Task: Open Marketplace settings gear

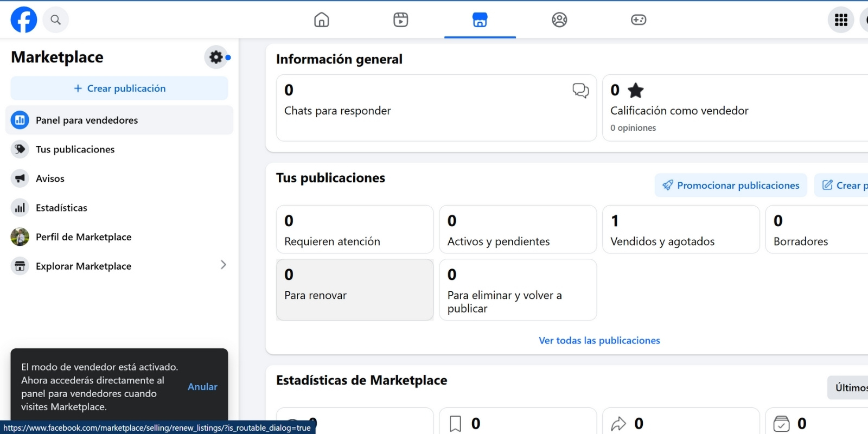Action: coord(216,57)
